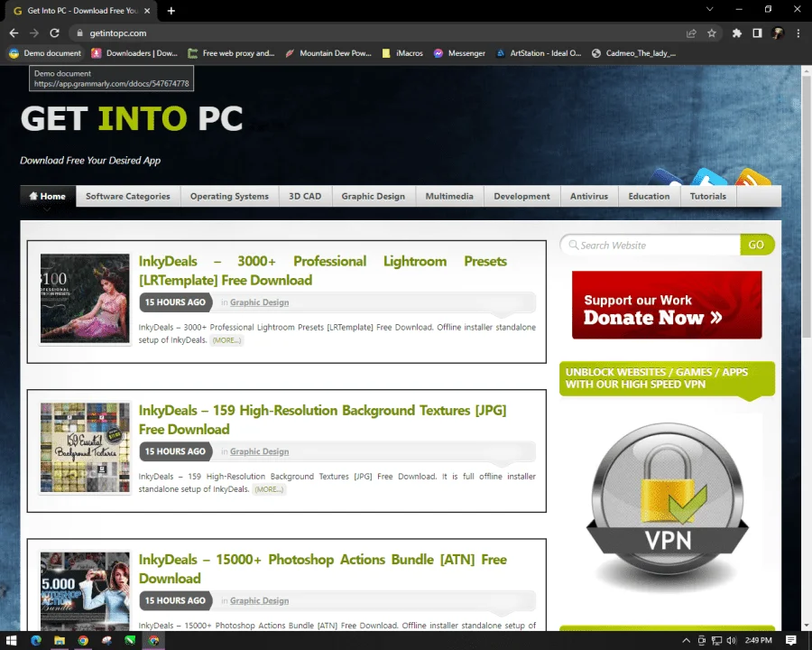Viewport: 812px width, 650px height.
Task: Click the green GO search button
Action: pos(757,246)
